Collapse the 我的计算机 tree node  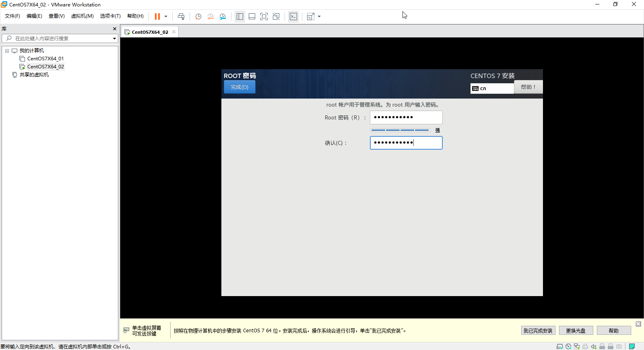pos(7,51)
